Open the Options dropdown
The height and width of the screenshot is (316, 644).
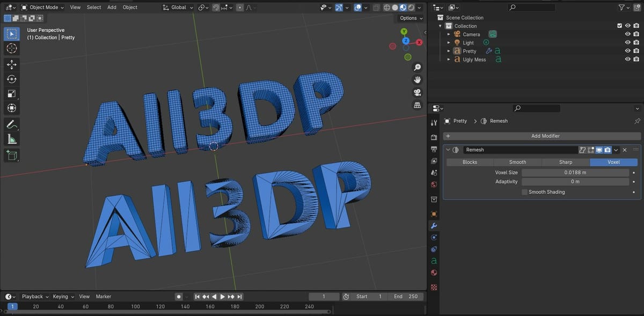[412, 18]
